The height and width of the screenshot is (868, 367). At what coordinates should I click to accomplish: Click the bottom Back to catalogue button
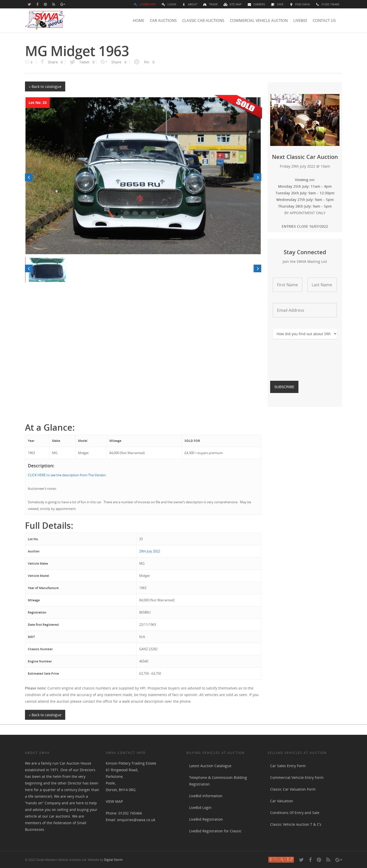45,715
